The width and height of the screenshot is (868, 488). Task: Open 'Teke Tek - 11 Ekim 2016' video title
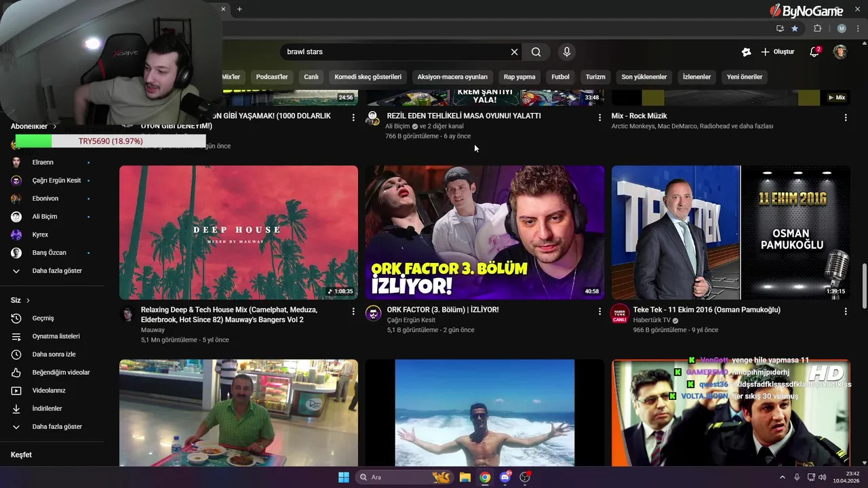click(707, 310)
